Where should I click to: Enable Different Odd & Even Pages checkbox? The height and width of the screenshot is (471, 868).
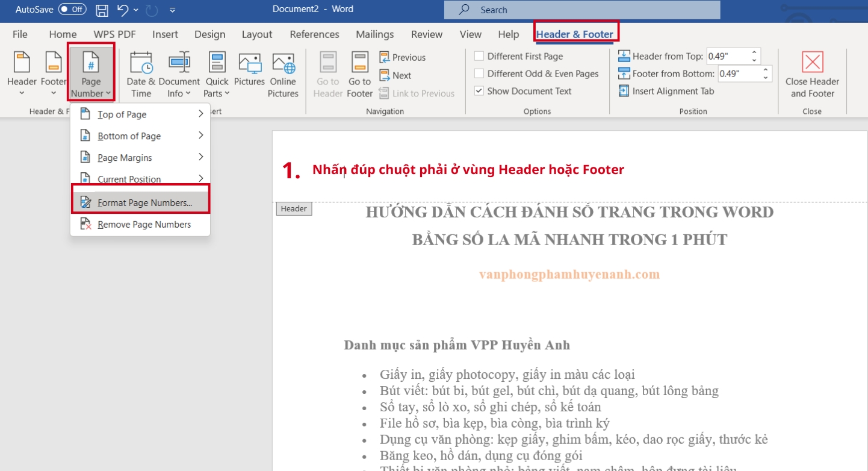(479, 73)
